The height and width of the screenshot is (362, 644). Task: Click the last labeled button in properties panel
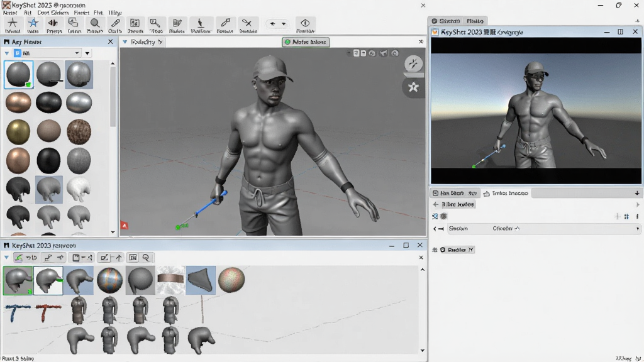pos(457,250)
